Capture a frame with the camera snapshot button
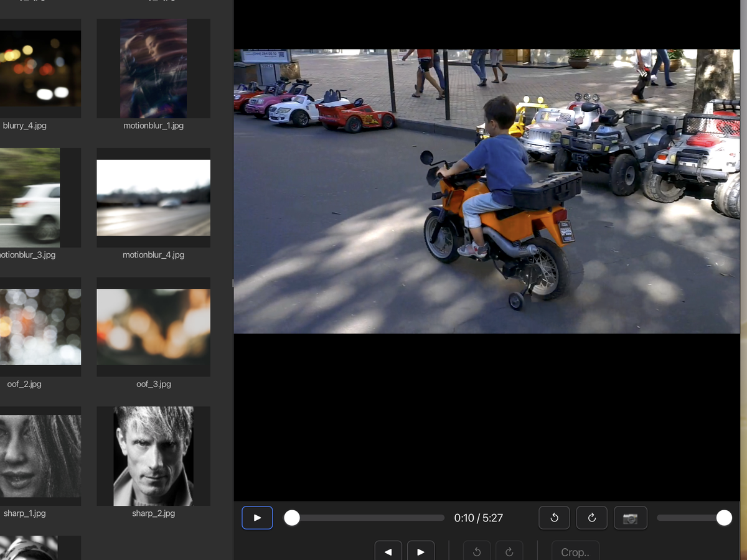 tap(631, 518)
